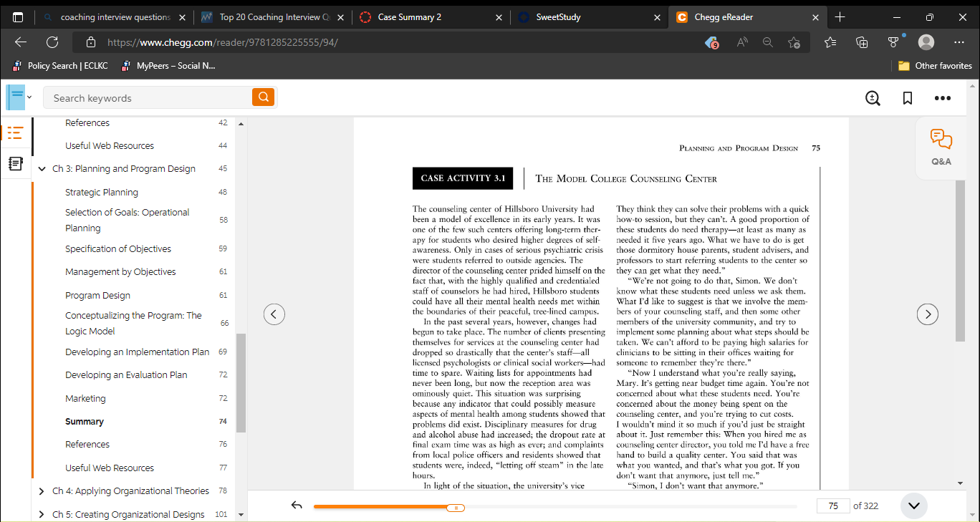Click the shopping tag icon with badge 9

pos(711,42)
